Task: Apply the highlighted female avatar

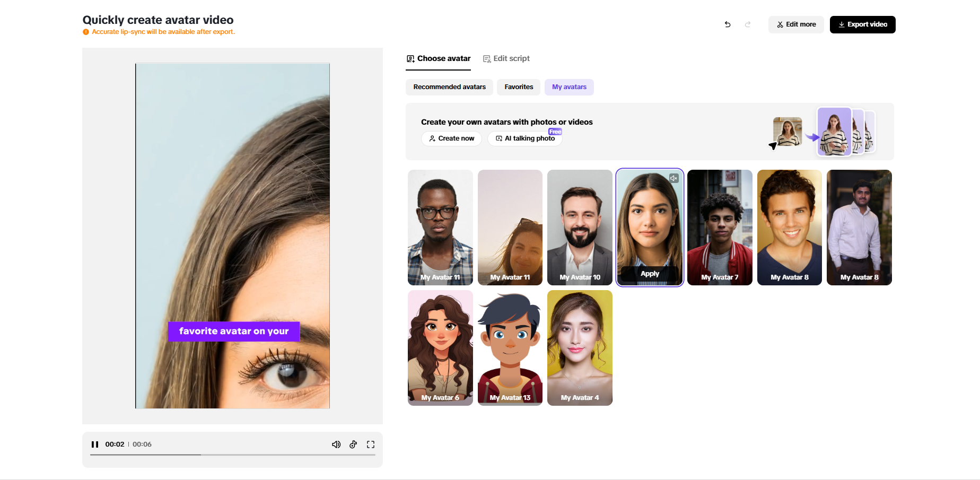Action: tap(649, 274)
